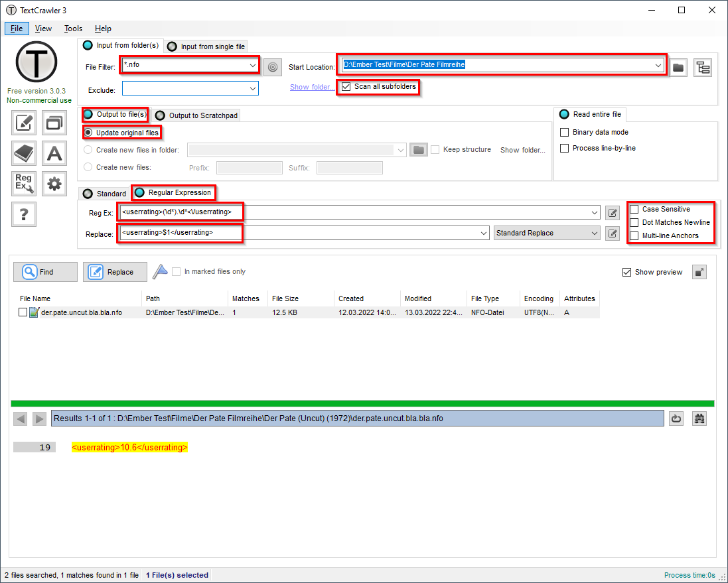Screen dimensions: 728x583
Task: Click the target icon beside File Filter
Action: click(x=273, y=67)
